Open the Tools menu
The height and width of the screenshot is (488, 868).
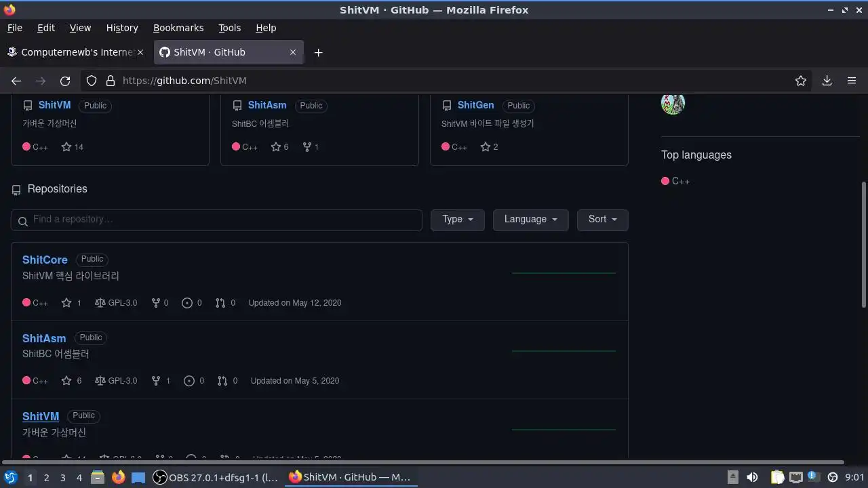coord(230,28)
